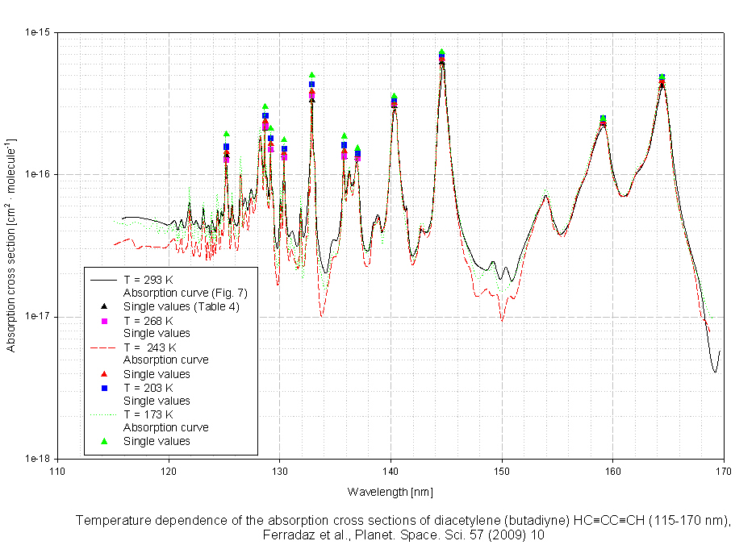This screenshot has width=756, height=545.
Task: Click the dashed line legend symbol for 243 K
Action: point(104,347)
